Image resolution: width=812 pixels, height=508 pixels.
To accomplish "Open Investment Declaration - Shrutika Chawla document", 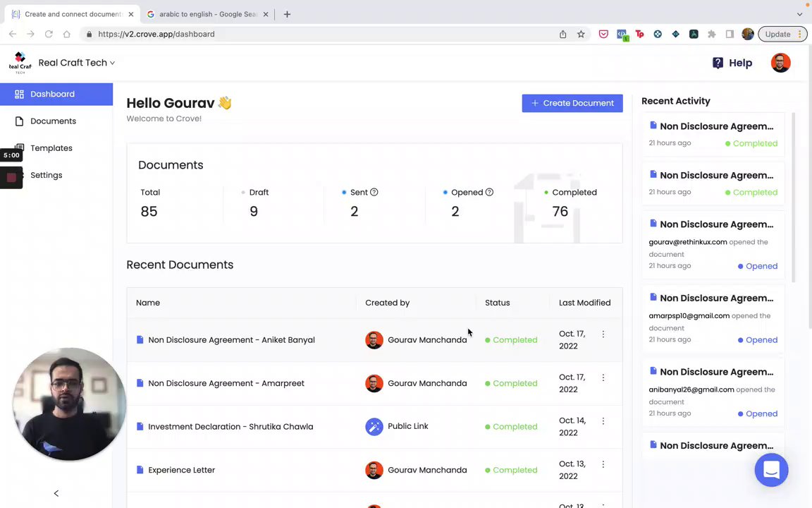I will click(230, 427).
